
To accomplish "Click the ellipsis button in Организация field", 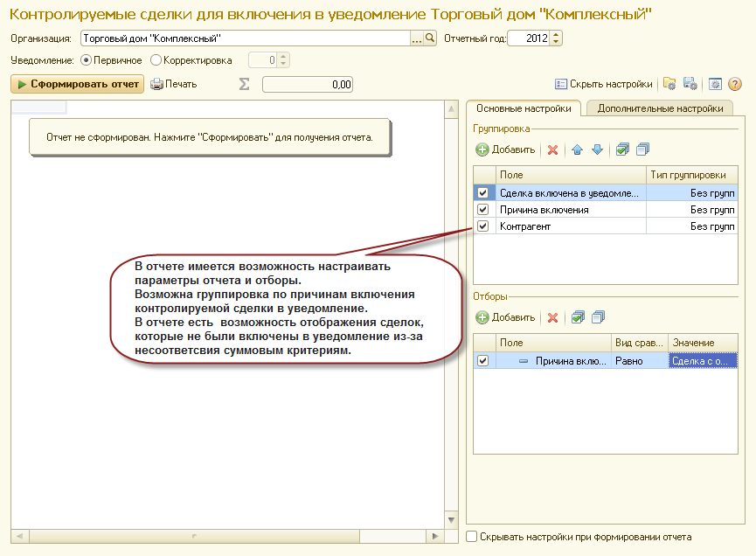I will point(417,38).
